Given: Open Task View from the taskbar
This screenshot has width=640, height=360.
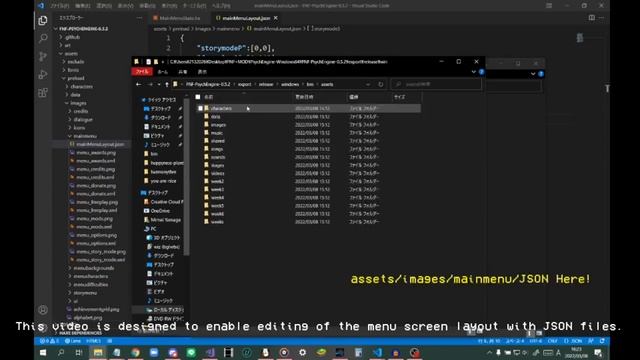Looking at the screenshot, I should (x=79, y=353).
